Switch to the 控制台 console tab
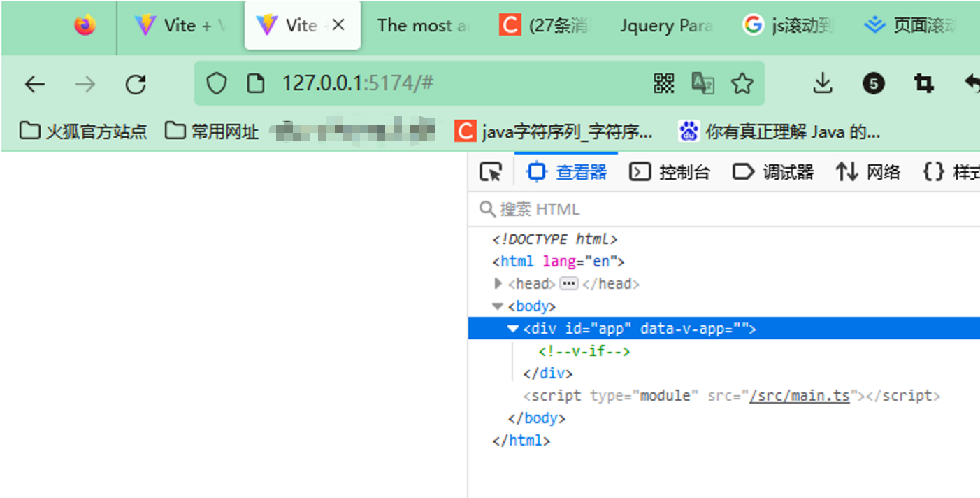The width and height of the screenshot is (980, 498). 670,172
